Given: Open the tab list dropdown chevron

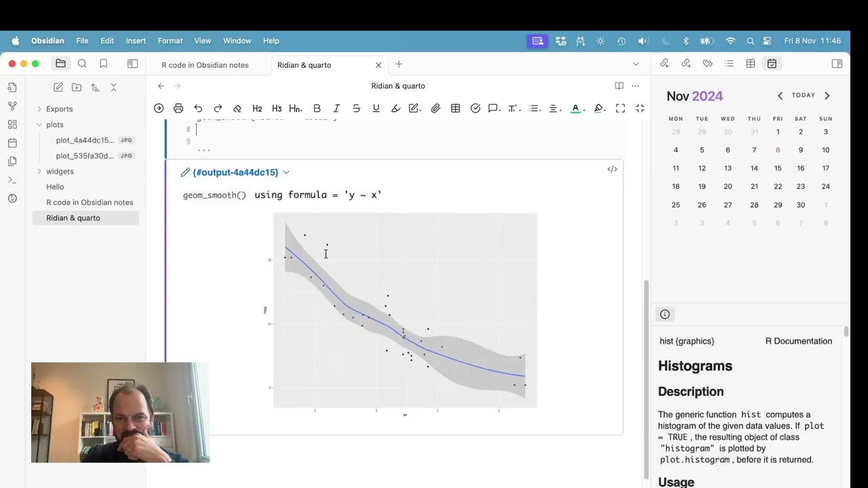Looking at the screenshot, I should pos(635,64).
